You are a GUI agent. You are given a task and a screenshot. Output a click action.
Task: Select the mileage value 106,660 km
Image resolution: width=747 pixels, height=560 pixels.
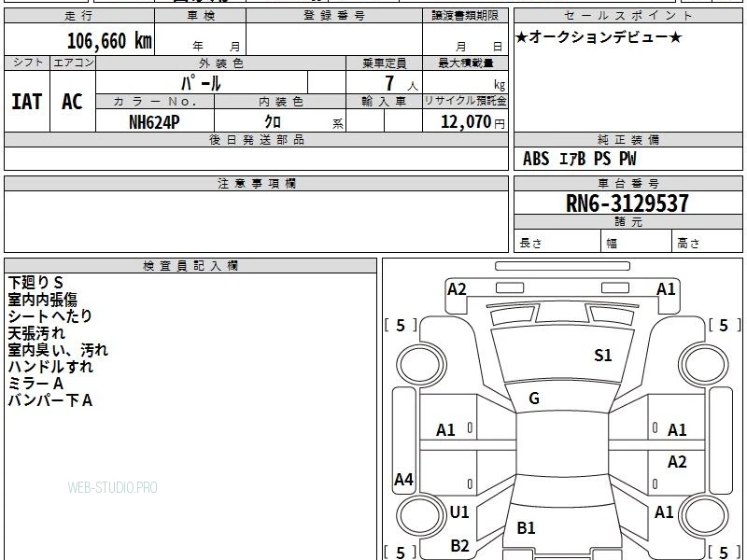[x=109, y=41]
